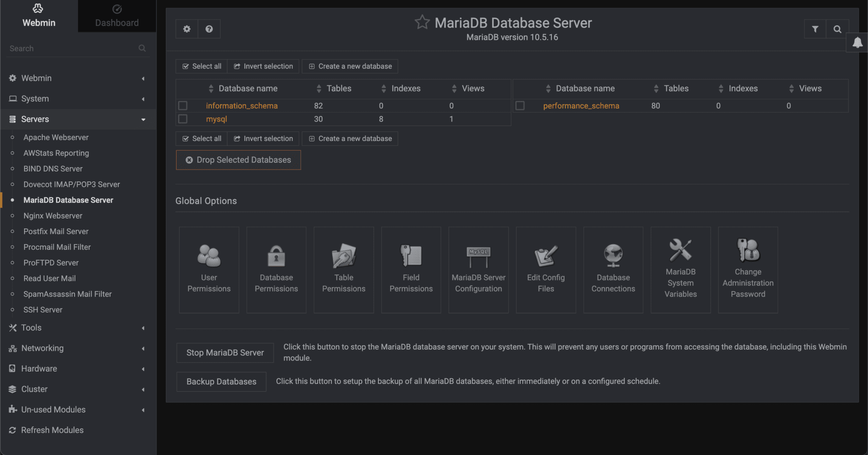Image resolution: width=868 pixels, height=455 pixels.
Task: Open Change Administration Password icon
Action: 748,250
